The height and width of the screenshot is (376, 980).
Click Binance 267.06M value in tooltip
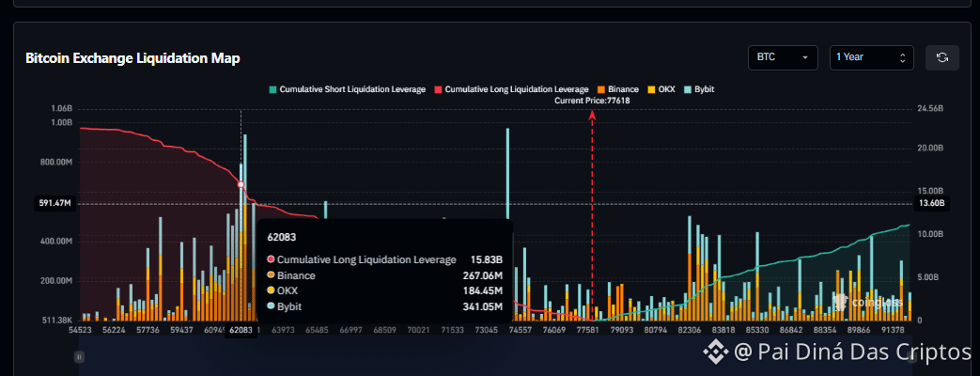pyautogui.click(x=482, y=275)
